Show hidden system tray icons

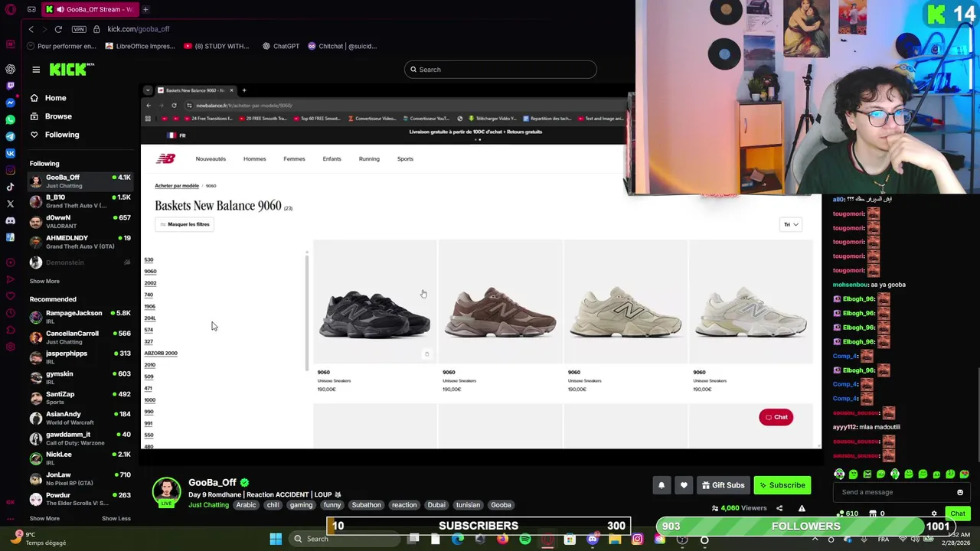(x=815, y=540)
